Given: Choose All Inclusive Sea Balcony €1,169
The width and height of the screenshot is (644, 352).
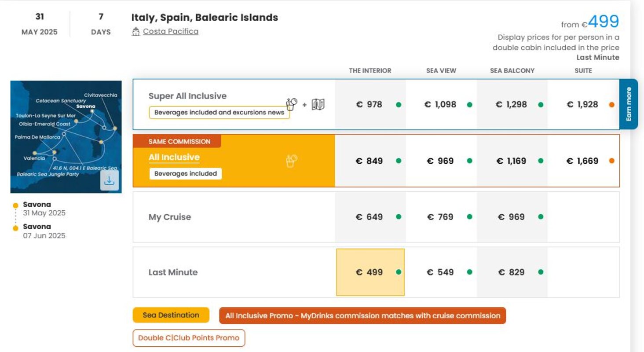Looking at the screenshot, I should 512,161.
